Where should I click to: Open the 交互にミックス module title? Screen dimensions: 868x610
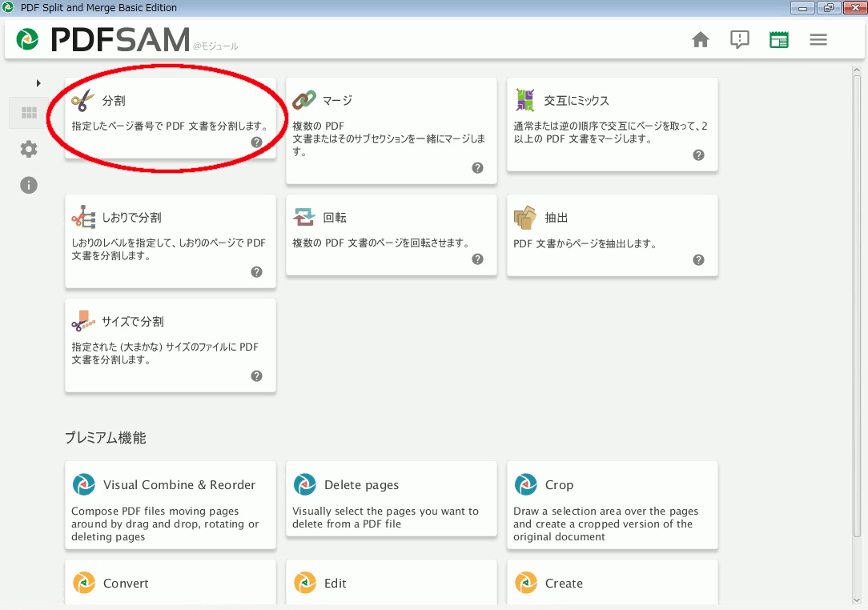tap(577, 101)
